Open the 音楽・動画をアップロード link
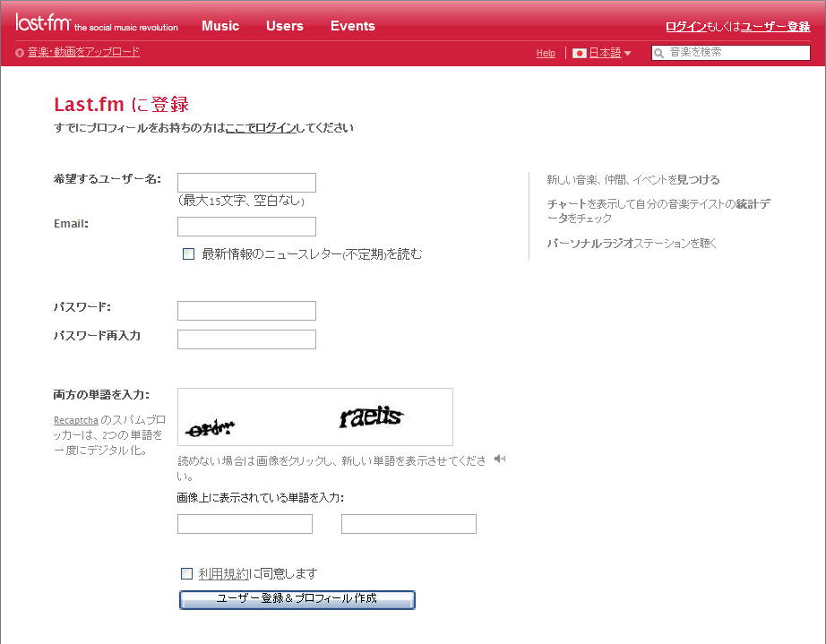This screenshot has width=826, height=644. coord(83,52)
